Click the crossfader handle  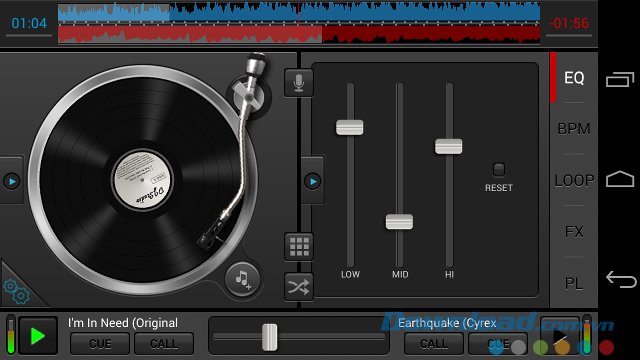pyautogui.click(x=269, y=337)
